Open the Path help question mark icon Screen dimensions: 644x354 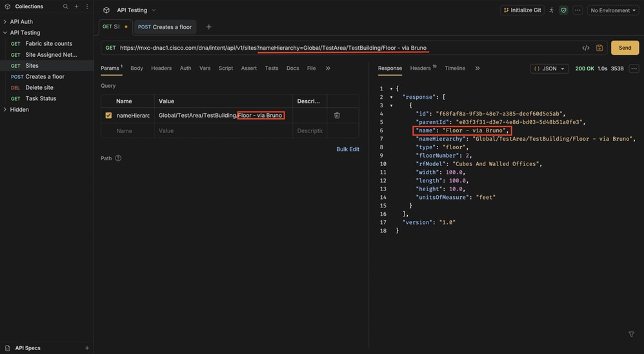pos(118,158)
